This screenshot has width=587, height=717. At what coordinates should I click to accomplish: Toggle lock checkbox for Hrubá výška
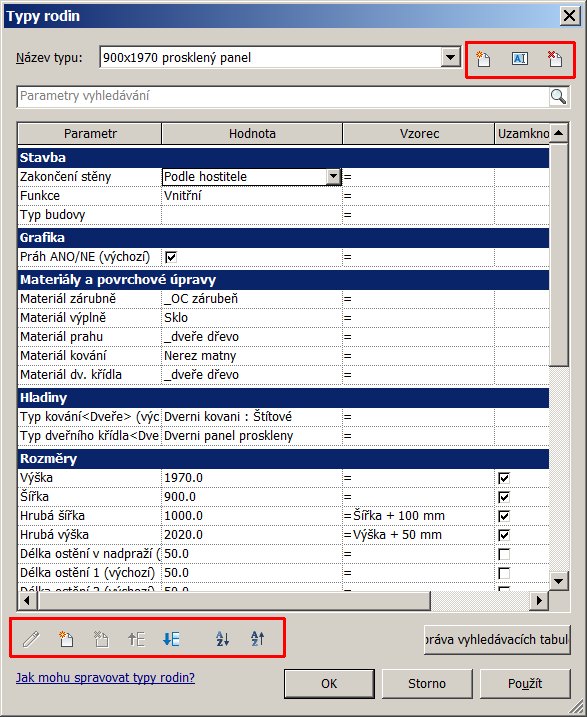[x=504, y=535]
